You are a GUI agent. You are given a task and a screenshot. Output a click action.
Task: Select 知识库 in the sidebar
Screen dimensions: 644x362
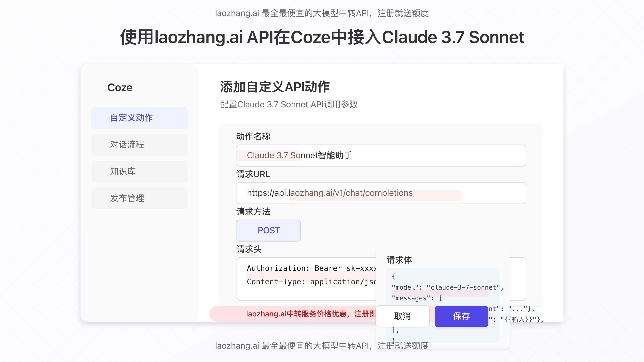point(139,171)
